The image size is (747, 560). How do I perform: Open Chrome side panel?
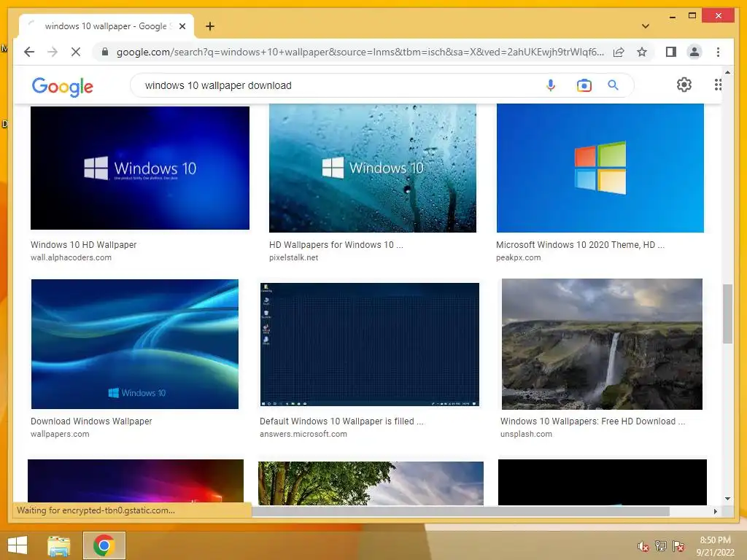[671, 52]
